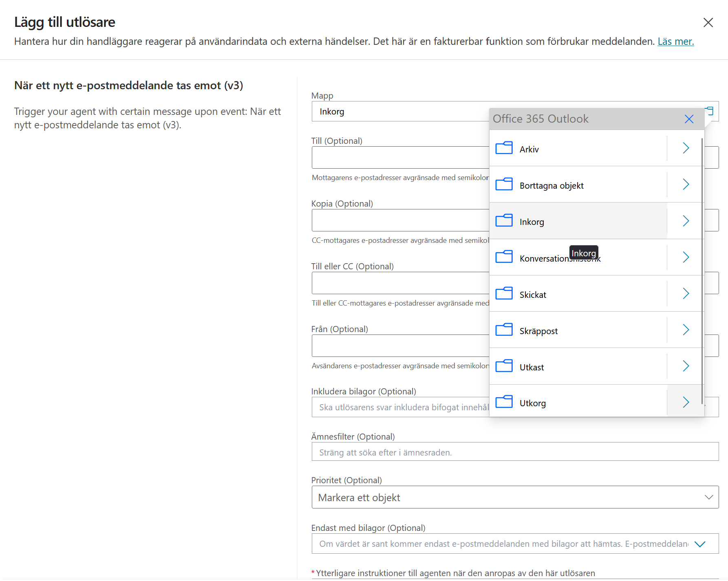This screenshot has height=581, width=728.
Task: Click the folder list scrollbar
Action: pos(702,271)
